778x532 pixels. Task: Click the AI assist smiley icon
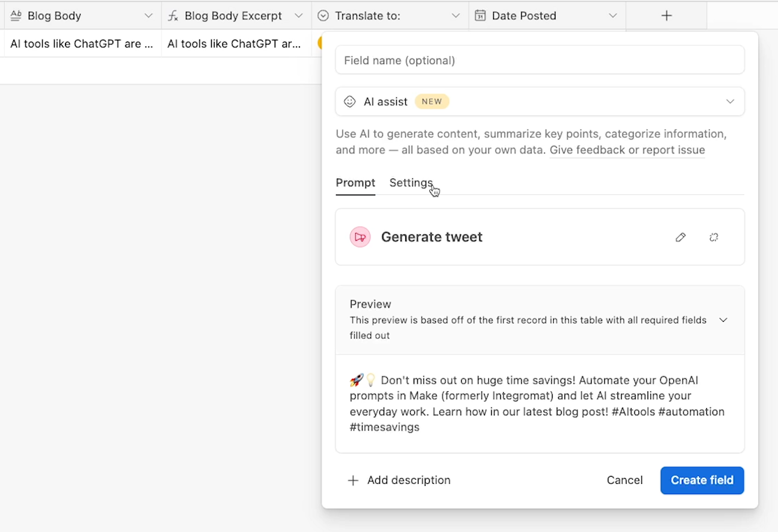point(349,102)
